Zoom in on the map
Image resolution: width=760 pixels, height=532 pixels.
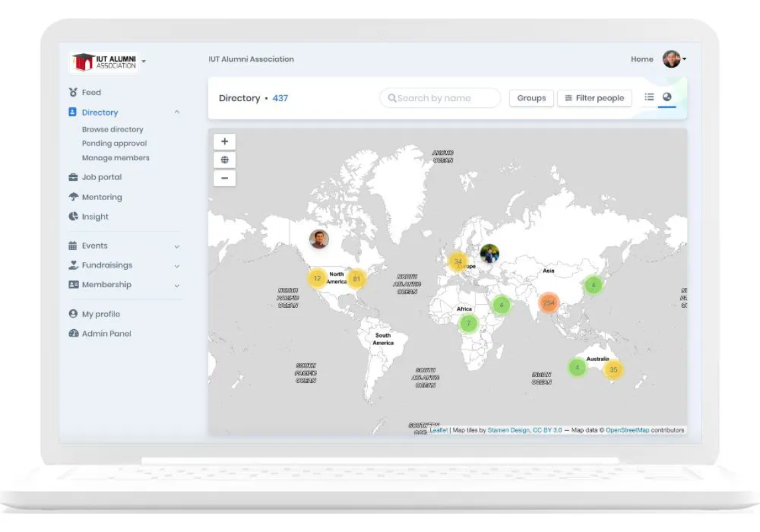pos(225,142)
